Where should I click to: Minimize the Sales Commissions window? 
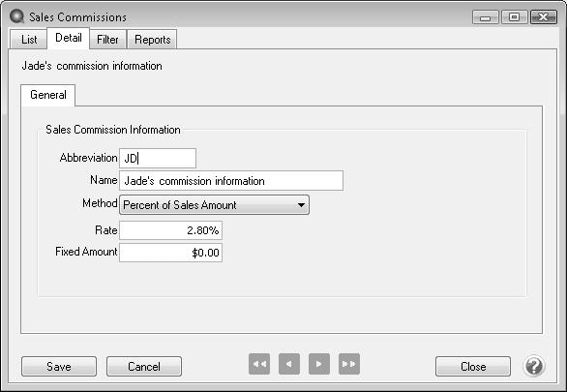(x=486, y=17)
